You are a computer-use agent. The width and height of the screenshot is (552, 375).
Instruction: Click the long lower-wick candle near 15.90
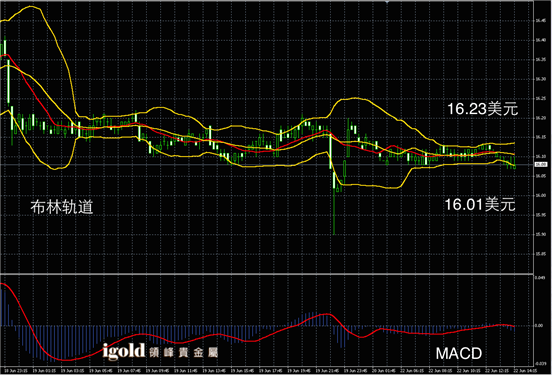[334, 203]
